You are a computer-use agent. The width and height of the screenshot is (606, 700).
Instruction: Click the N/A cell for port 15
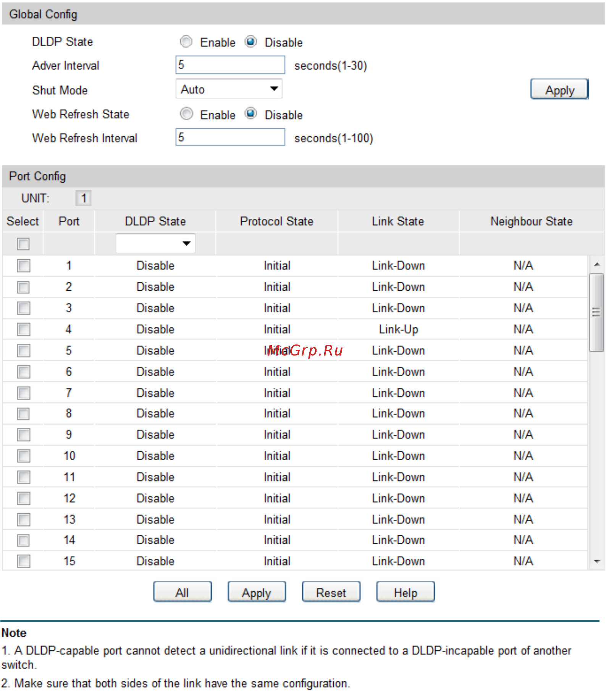click(x=523, y=561)
